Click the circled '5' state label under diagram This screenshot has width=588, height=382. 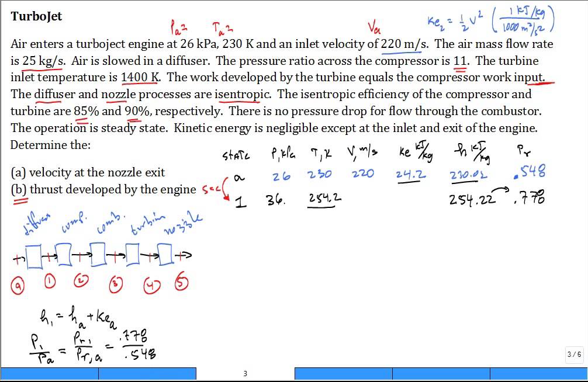[181, 282]
